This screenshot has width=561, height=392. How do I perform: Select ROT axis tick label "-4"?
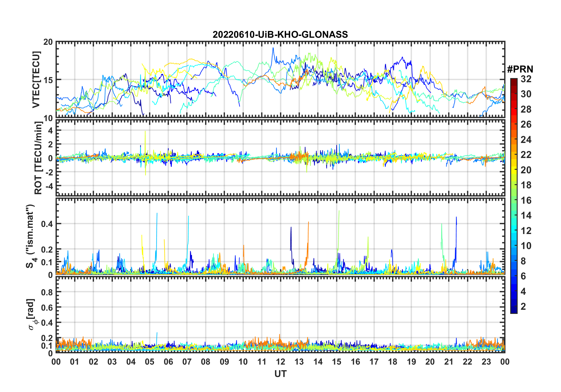point(49,186)
